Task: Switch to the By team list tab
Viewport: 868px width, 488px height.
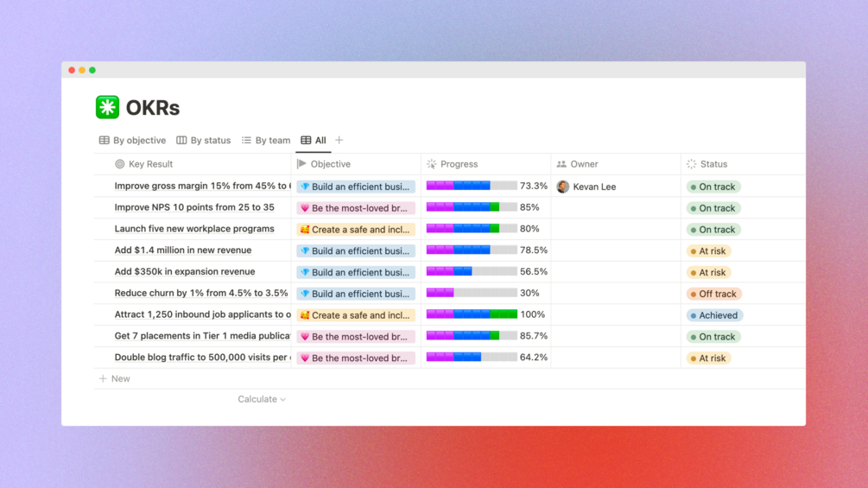Action: click(x=266, y=141)
